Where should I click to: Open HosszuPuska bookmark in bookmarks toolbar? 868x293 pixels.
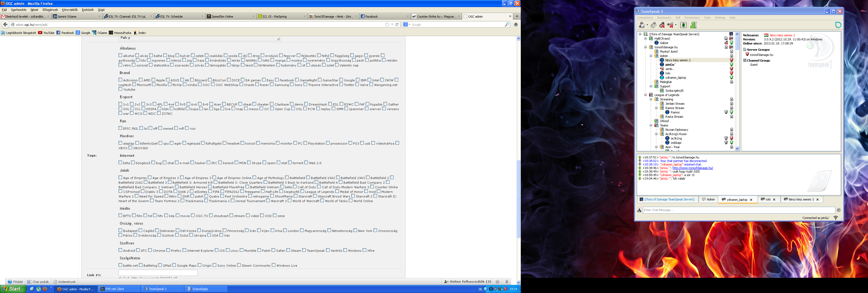pos(120,33)
